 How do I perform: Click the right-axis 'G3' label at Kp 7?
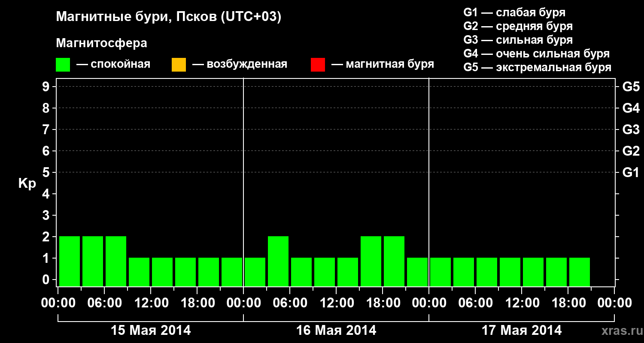(x=631, y=129)
